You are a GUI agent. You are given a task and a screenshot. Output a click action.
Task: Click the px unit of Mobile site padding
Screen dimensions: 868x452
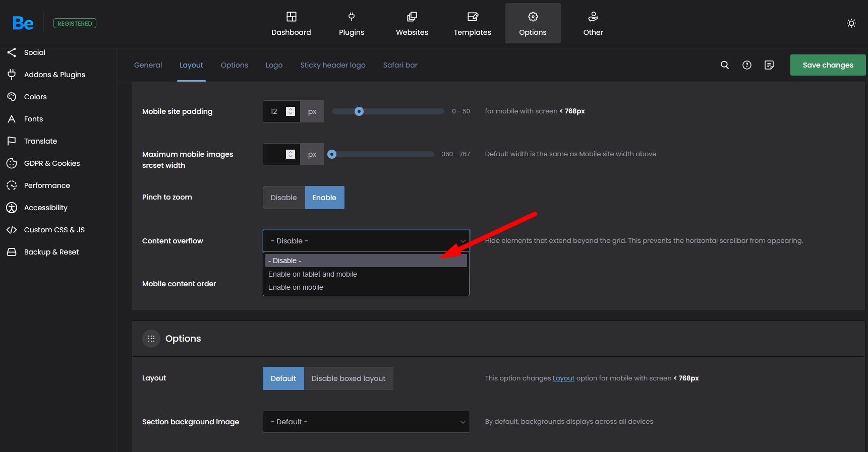312,111
